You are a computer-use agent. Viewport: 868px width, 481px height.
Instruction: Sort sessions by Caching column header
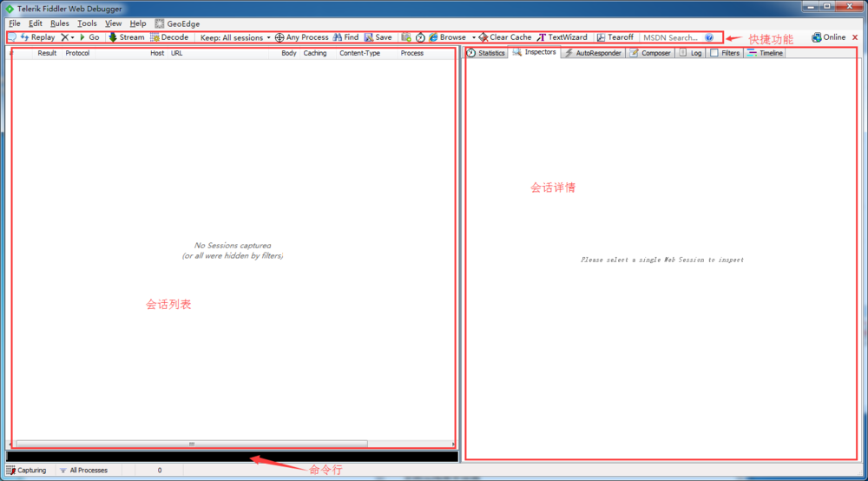(x=315, y=53)
